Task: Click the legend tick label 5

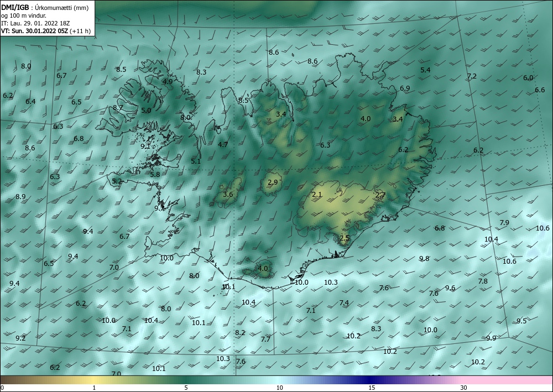Action: pos(186,388)
